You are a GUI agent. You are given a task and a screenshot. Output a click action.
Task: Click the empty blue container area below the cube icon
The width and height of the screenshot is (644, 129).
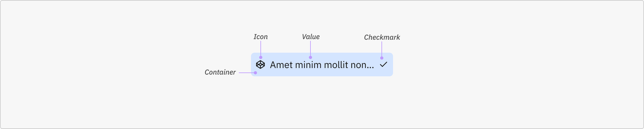pyautogui.click(x=261, y=72)
